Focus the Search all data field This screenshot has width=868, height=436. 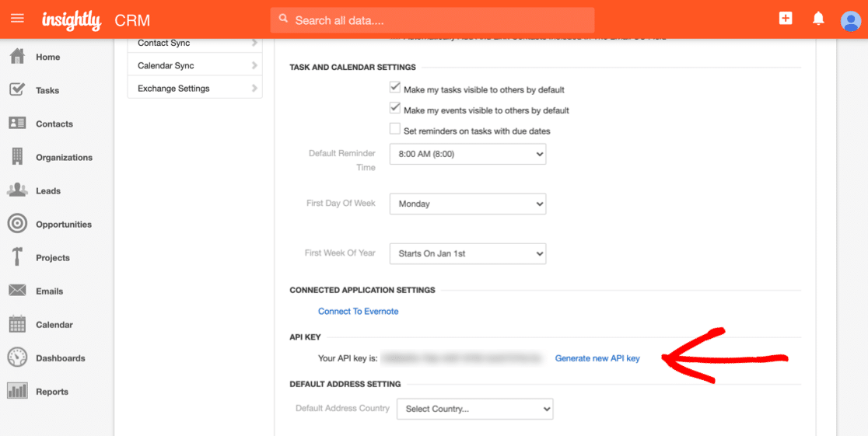(432, 20)
